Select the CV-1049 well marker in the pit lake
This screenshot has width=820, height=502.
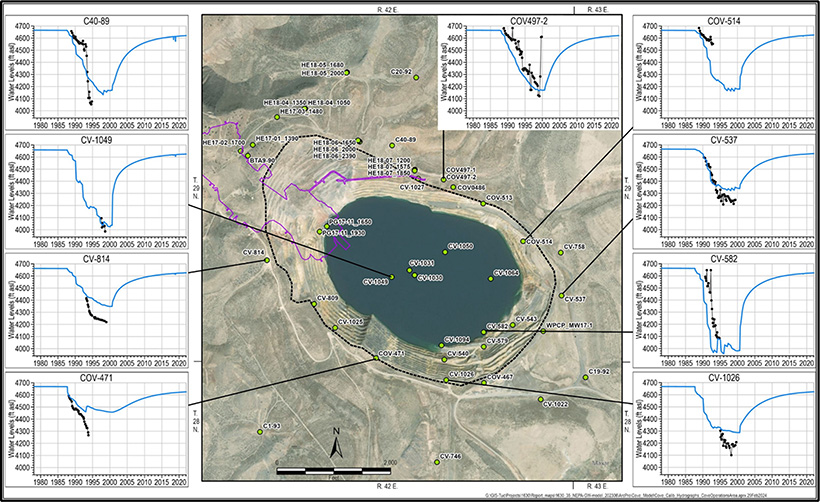click(x=392, y=277)
